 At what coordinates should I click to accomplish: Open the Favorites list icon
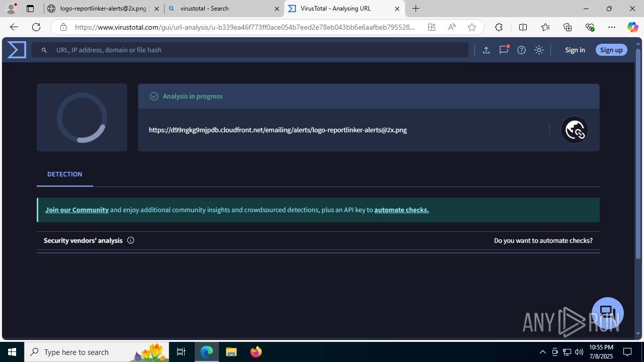pos(545,27)
